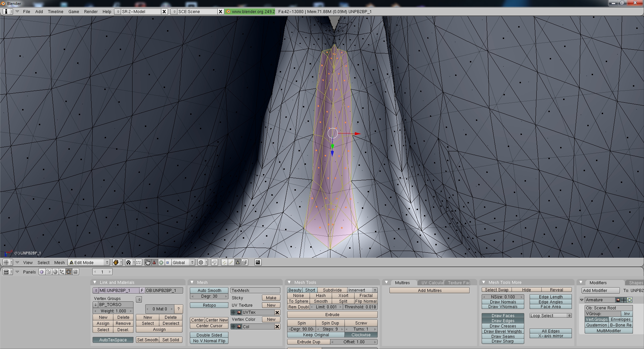644x349 pixels.
Task: Select the translate manipulator triangle icon
Action: (x=154, y=262)
